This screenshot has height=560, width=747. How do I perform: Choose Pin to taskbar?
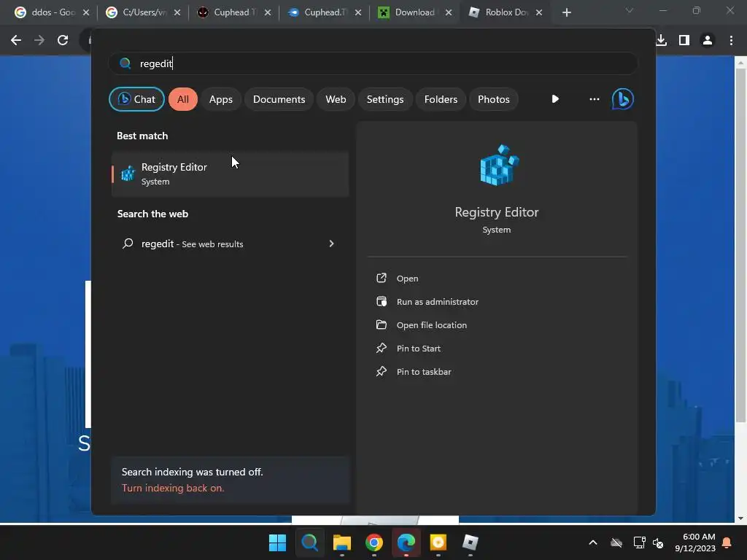pyautogui.click(x=424, y=372)
